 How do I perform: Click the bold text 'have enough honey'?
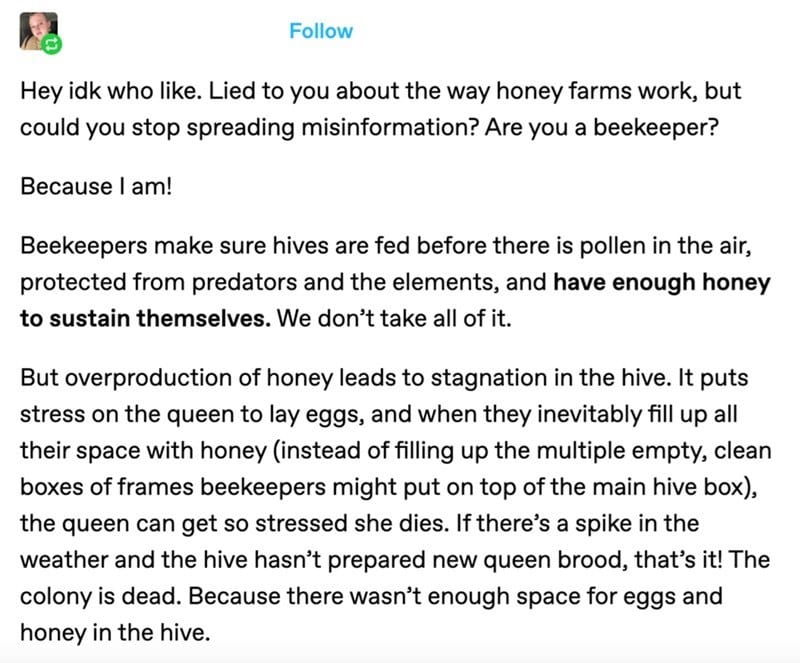(x=662, y=282)
